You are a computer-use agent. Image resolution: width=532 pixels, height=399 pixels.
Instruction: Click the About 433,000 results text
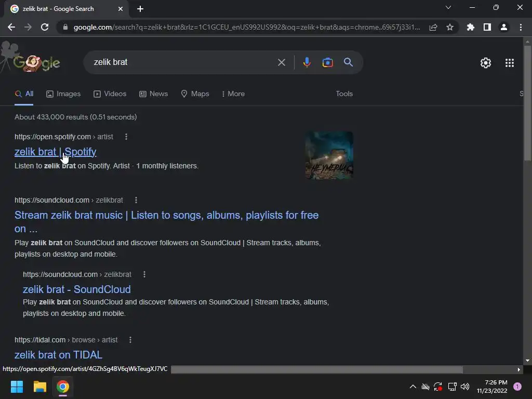click(76, 117)
